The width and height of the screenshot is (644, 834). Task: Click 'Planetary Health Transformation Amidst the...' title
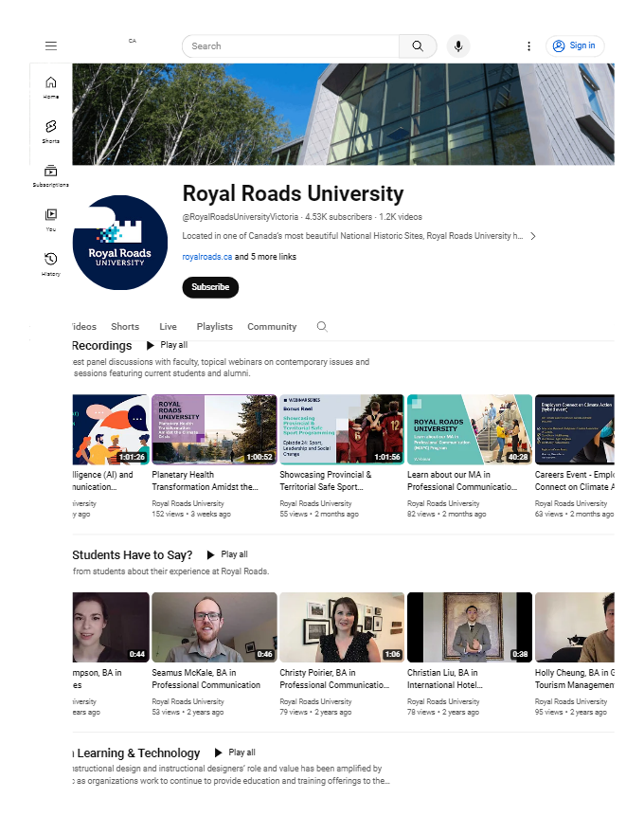coord(206,480)
